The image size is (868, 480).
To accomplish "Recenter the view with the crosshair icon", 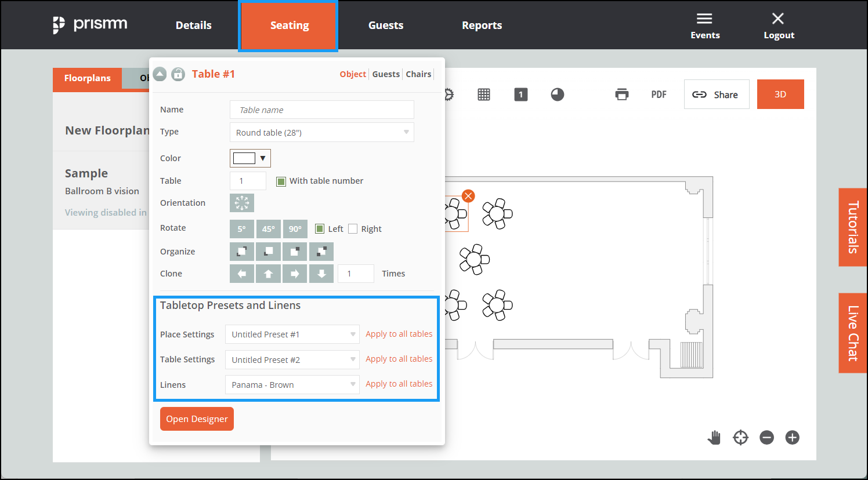I will pyautogui.click(x=741, y=438).
